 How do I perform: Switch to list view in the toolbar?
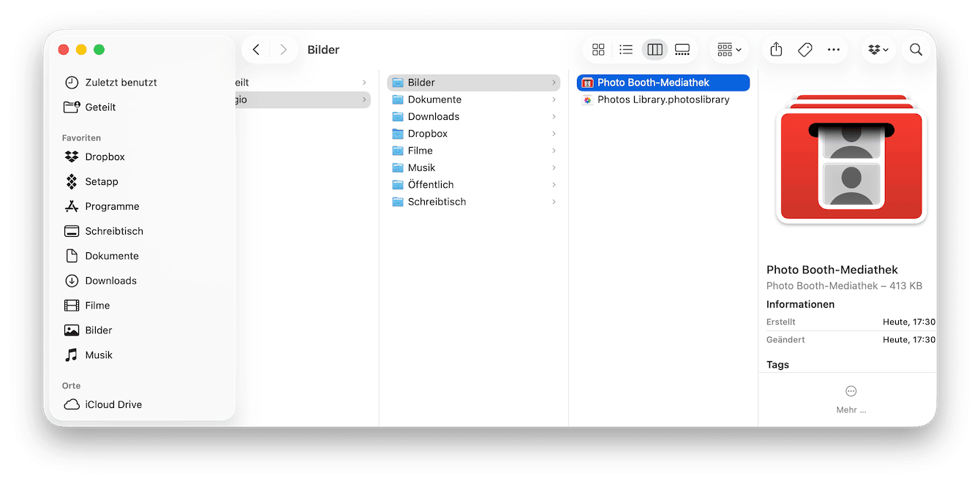pyautogui.click(x=626, y=49)
